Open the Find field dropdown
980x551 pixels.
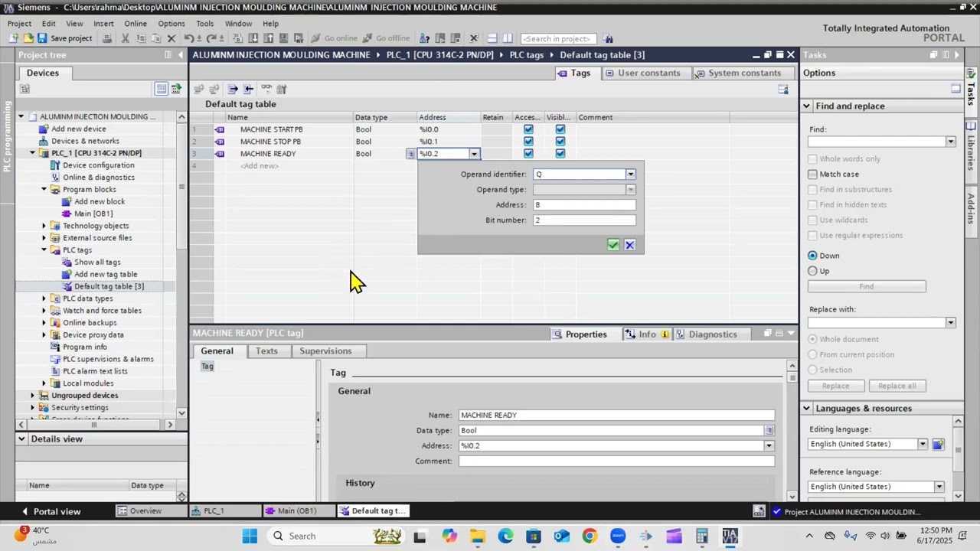[950, 142]
